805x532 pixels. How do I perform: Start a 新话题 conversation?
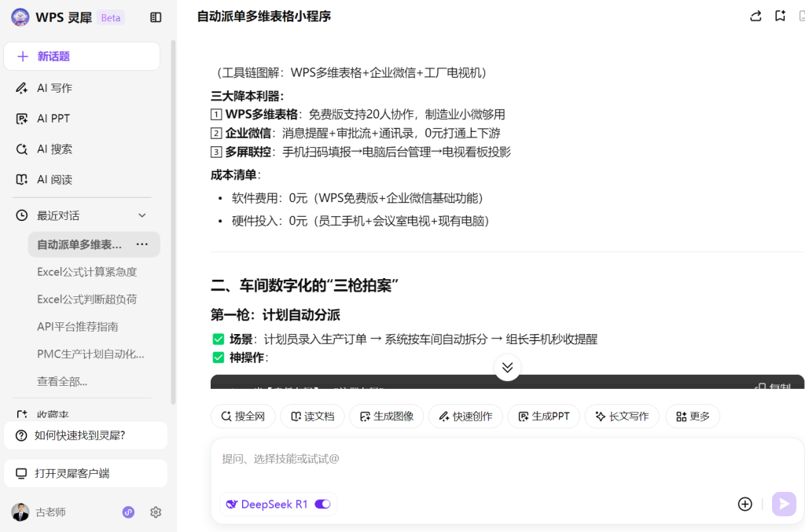pos(82,57)
